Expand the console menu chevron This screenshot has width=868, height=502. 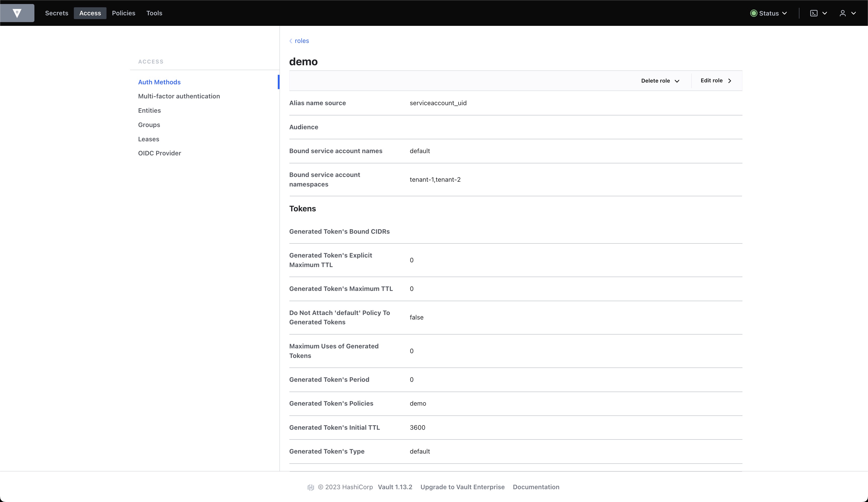pyautogui.click(x=825, y=13)
